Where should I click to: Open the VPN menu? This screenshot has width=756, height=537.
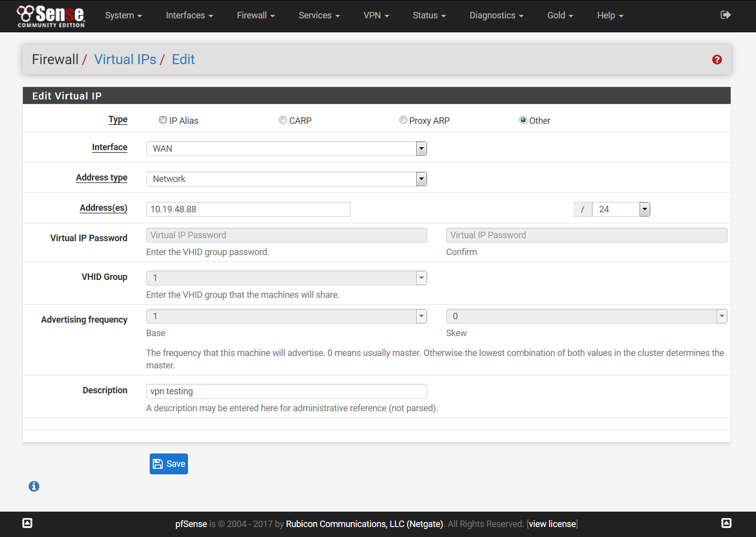click(376, 15)
